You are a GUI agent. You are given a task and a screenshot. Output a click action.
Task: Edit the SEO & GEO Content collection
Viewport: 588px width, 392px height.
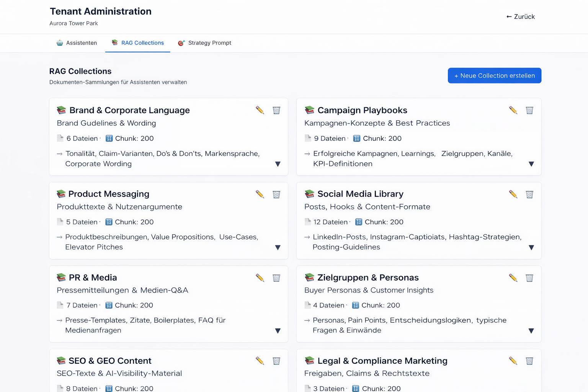pyautogui.click(x=260, y=361)
